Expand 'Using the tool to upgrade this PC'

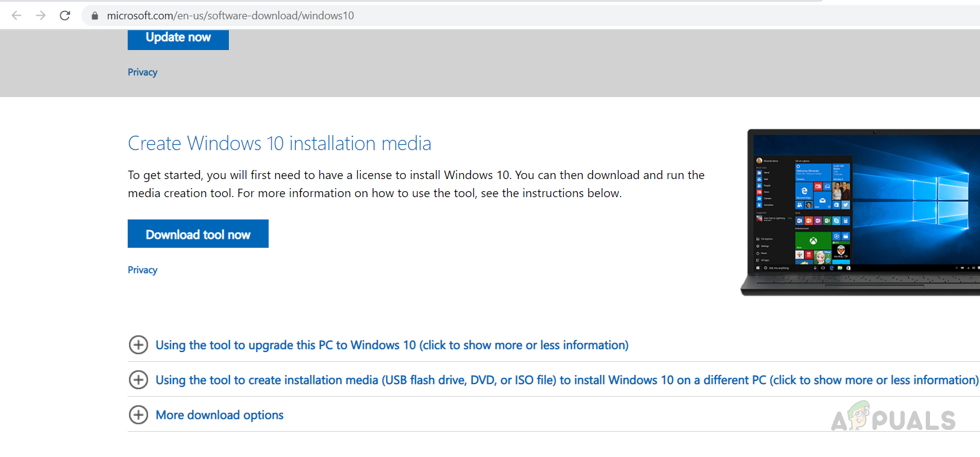[x=392, y=345]
